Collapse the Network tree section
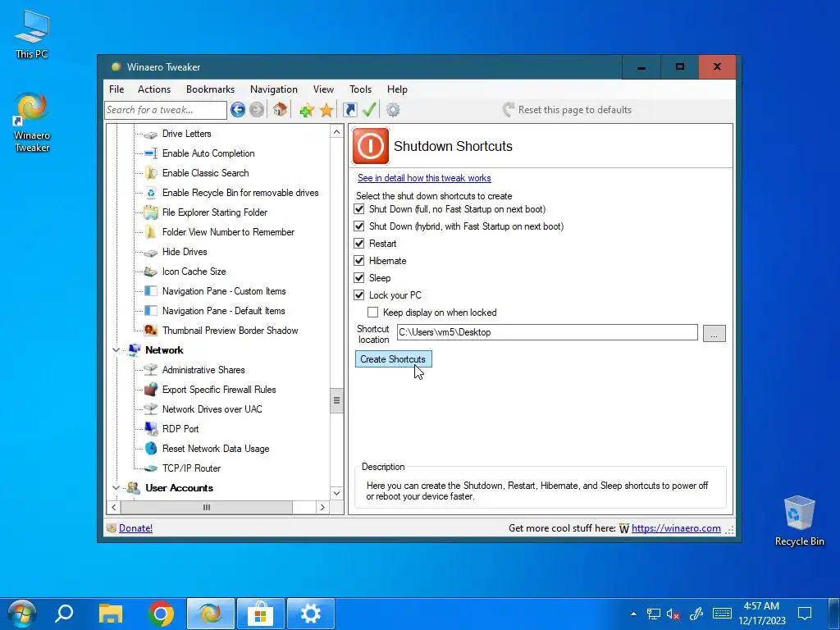The width and height of the screenshot is (840, 630). pos(116,350)
